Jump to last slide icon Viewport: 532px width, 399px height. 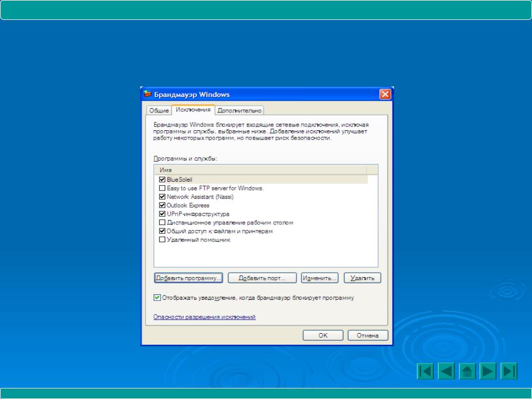(509, 371)
